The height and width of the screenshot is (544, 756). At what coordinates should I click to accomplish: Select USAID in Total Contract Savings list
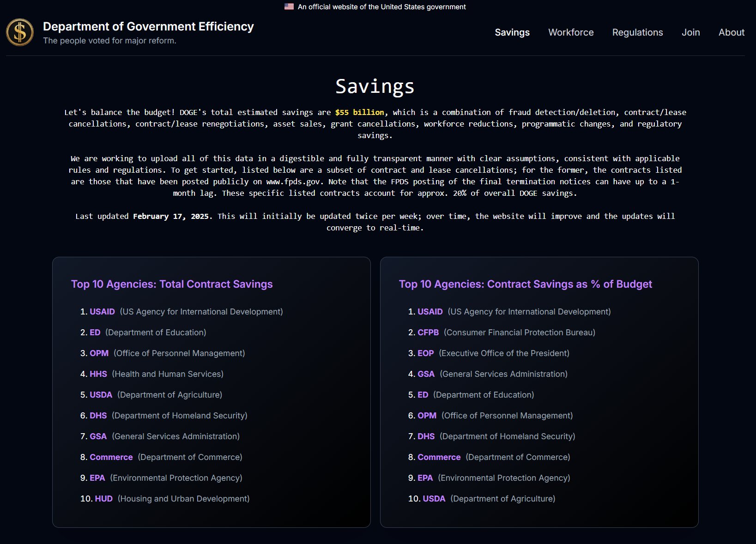point(102,312)
